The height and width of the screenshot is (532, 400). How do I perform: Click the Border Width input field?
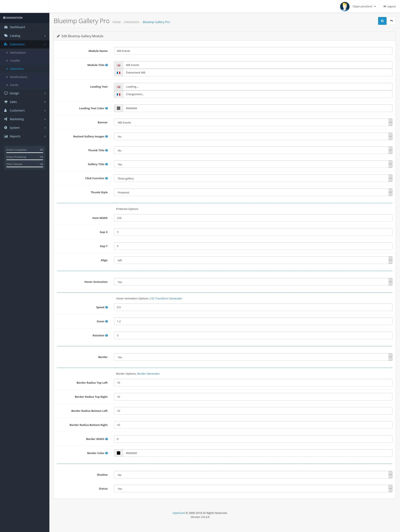[253, 439]
